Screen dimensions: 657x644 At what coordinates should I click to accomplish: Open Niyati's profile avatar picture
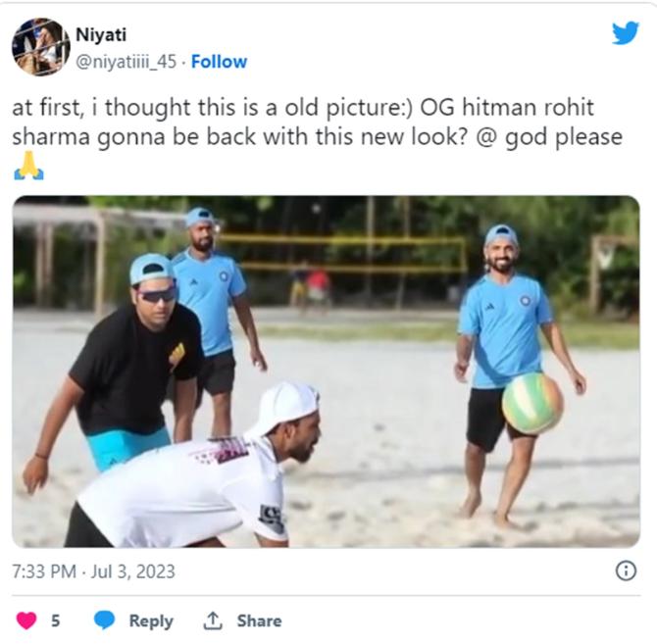(x=40, y=47)
